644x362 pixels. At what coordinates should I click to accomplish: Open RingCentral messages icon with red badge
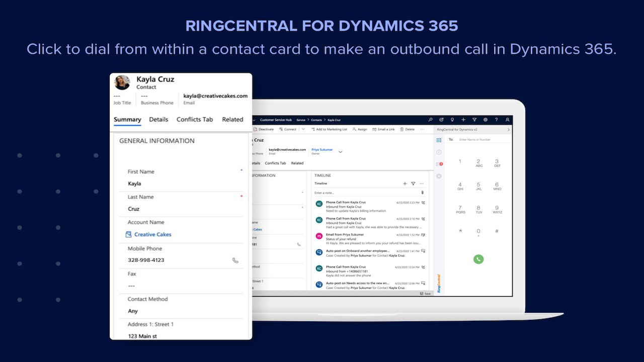tap(439, 164)
